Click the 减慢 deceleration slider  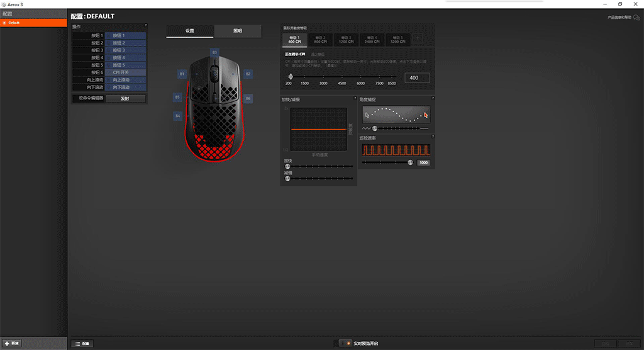point(320,179)
